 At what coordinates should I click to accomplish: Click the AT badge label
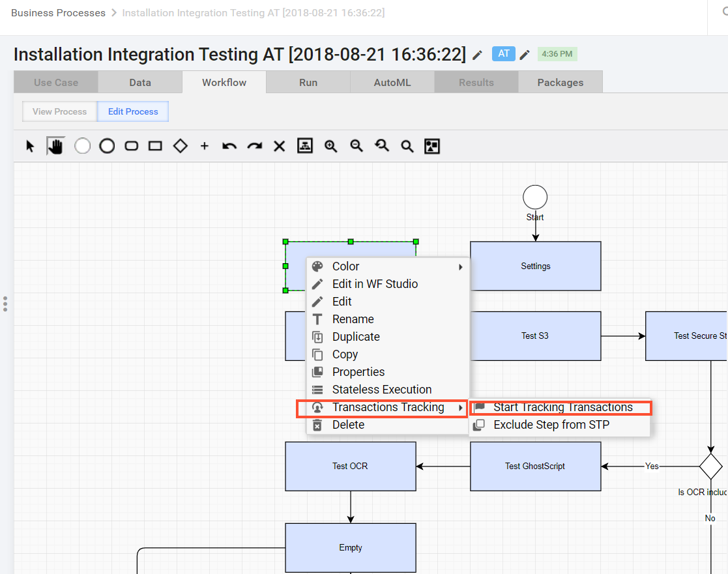(x=504, y=54)
